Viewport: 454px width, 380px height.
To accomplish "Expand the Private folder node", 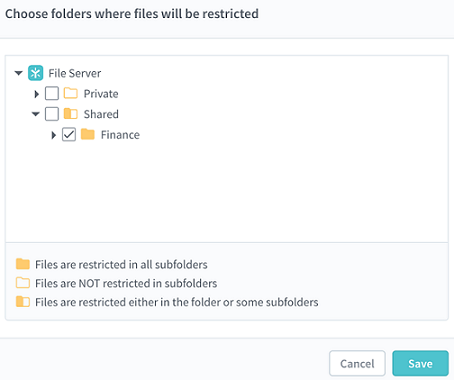I will tap(37, 94).
